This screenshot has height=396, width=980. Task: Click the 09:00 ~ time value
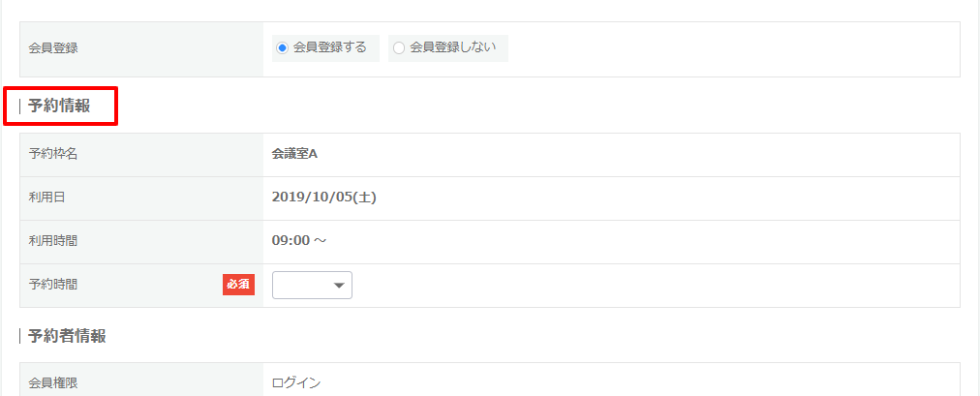[x=299, y=241]
